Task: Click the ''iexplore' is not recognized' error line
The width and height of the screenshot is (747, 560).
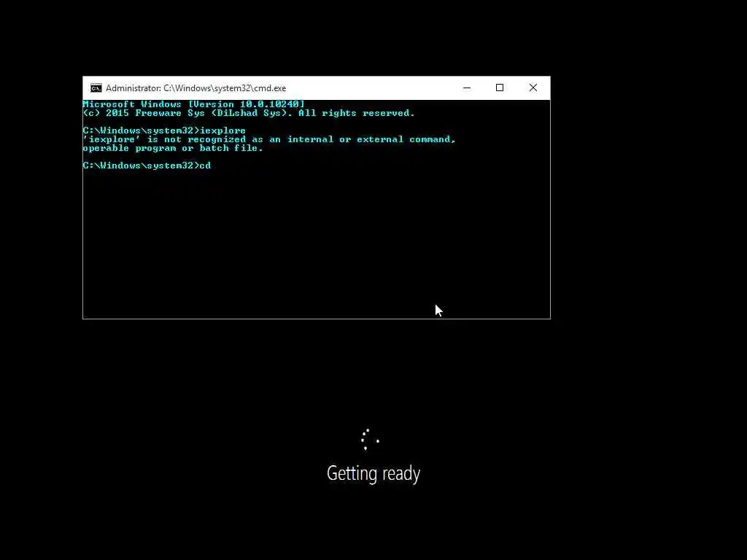Action: 269,139
